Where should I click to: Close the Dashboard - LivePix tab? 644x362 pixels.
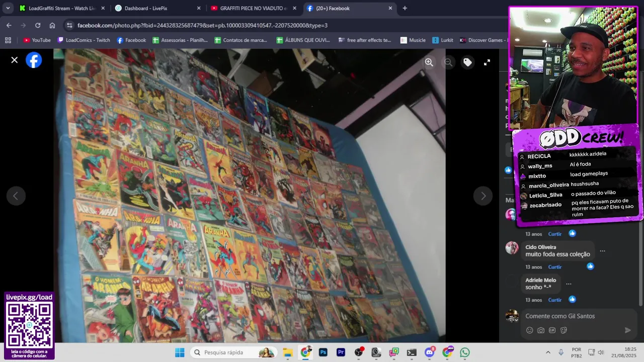click(199, 8)
